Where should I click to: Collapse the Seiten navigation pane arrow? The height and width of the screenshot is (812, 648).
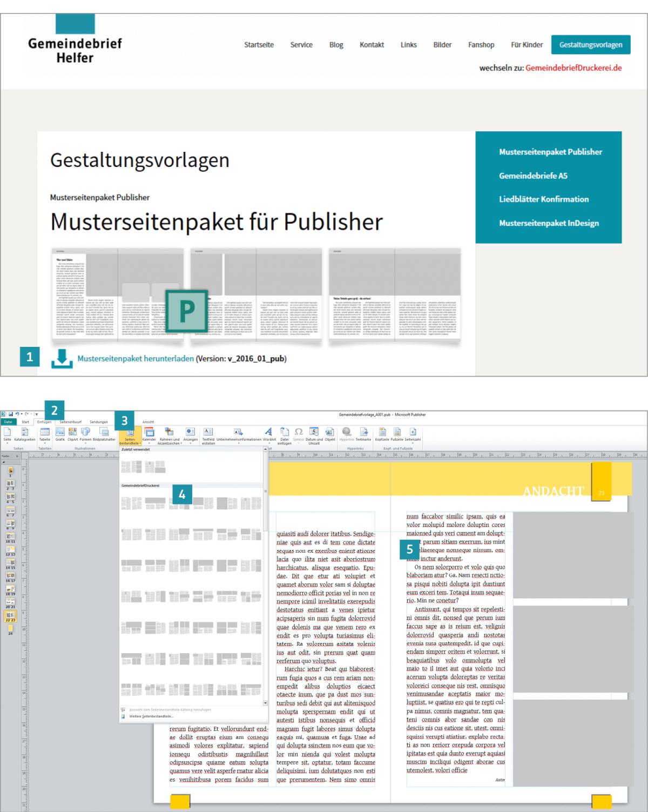[x=17, y=456]
